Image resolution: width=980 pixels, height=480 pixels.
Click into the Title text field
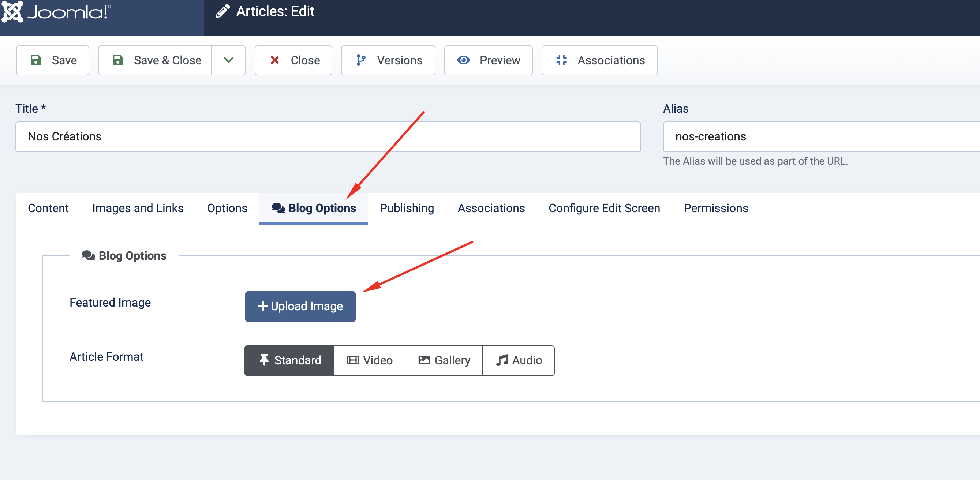[328, 136]
